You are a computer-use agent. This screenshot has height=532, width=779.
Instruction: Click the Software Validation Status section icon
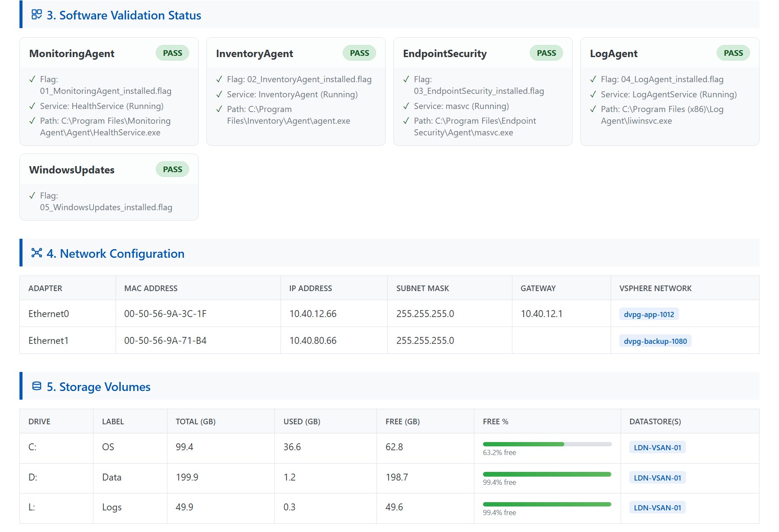(37, 15)
